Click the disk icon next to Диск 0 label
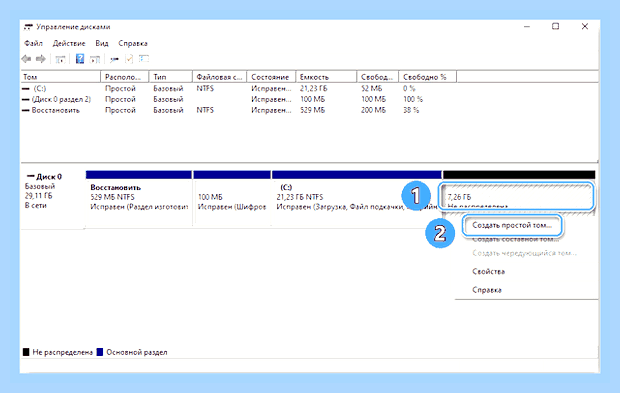The image size is (620, 393). click(x=30, y=176)
